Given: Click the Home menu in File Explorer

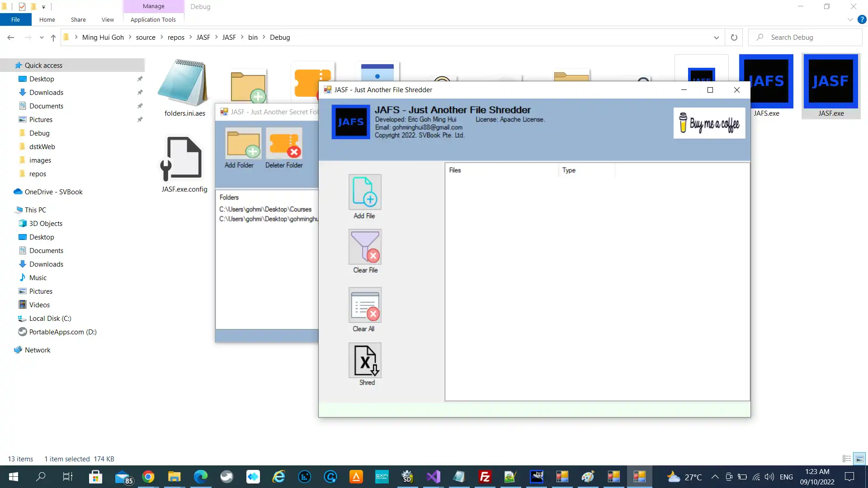Looking at the screenshot, I should coord(47,20).
